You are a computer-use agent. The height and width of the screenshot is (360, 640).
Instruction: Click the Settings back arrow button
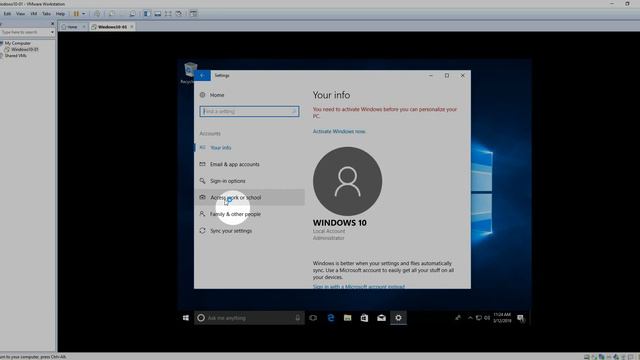click(x=202, y=76)
